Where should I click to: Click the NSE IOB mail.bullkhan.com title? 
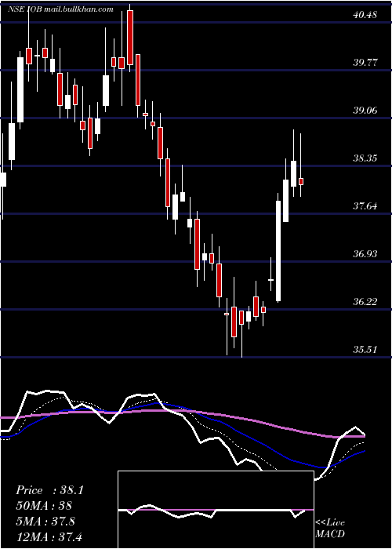[60, 9]
